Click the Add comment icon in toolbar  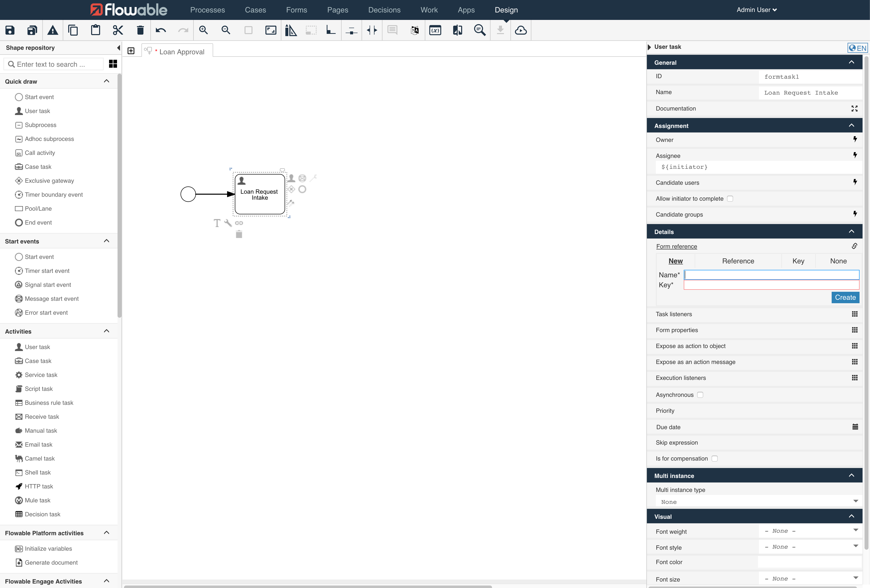(x=392, y=30)
